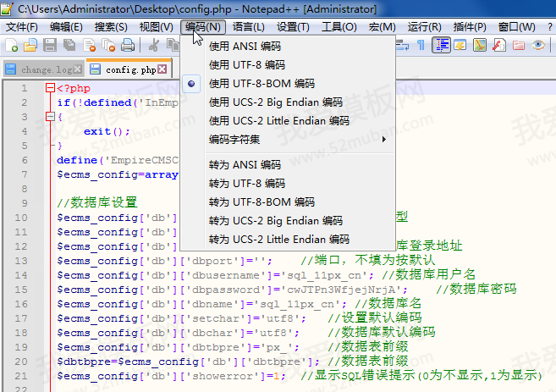Click the <?php opening tag
Viewport: 556px width, 392px height.
(74, 88)
